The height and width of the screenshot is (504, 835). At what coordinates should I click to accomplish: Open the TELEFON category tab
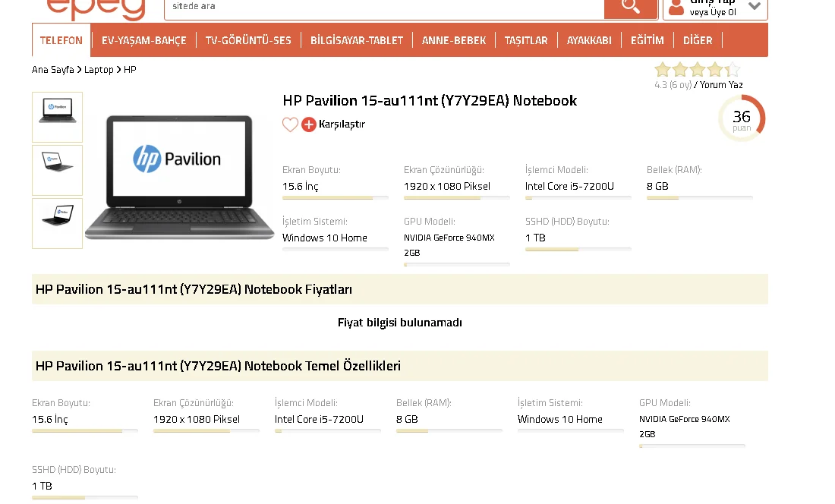tap(61, 40)
